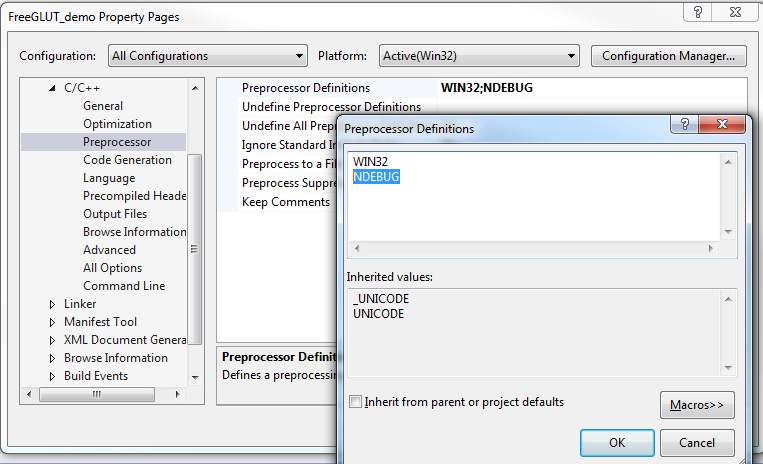Select the Code Generation tree item
This screenshot has height=464, width=763.
[x=127, y=160]
